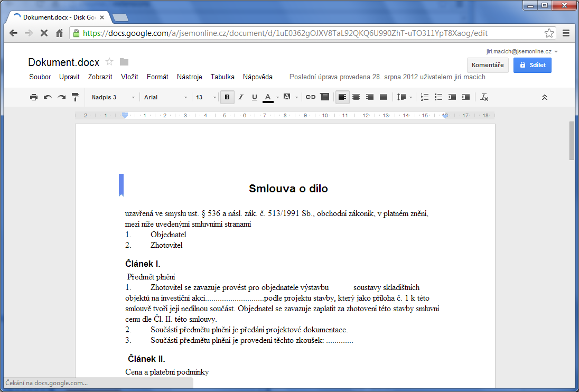
Task: Click the Komentáře button
Action: click(488, 65)
